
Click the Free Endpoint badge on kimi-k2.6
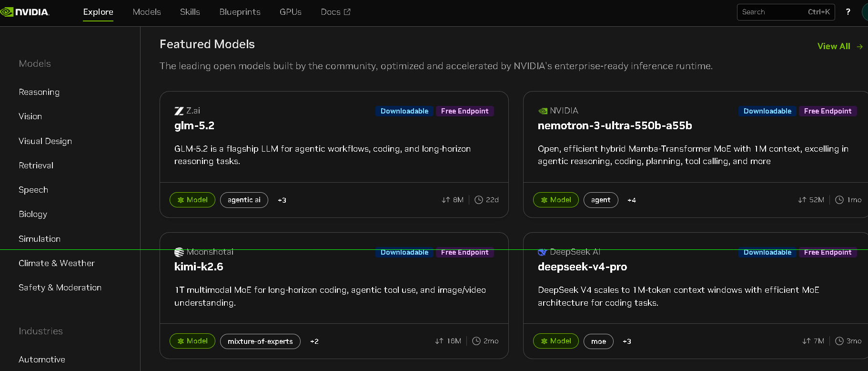tap(465, 252)
